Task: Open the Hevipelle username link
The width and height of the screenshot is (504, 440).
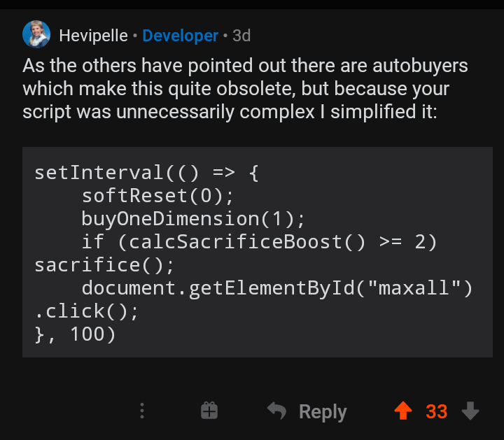Action: pos(93,36)
